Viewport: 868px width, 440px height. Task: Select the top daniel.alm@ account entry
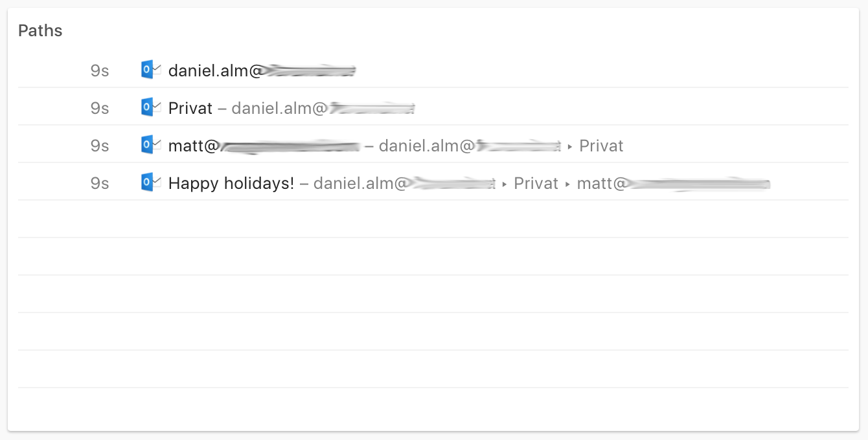pyautogui.click(x=262, y=71)
